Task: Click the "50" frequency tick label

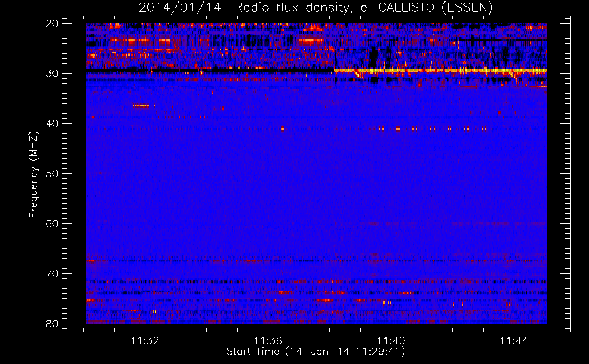Action: coord(52,174)
